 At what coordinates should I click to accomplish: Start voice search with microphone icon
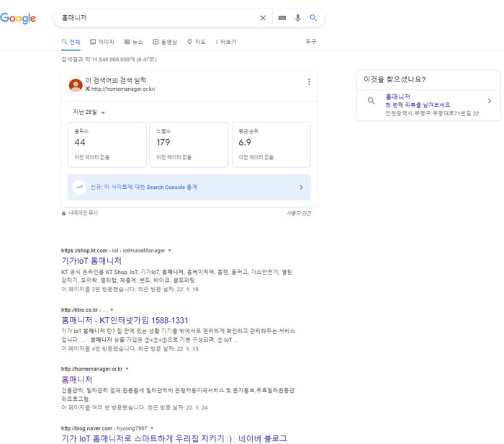[297, 18]
